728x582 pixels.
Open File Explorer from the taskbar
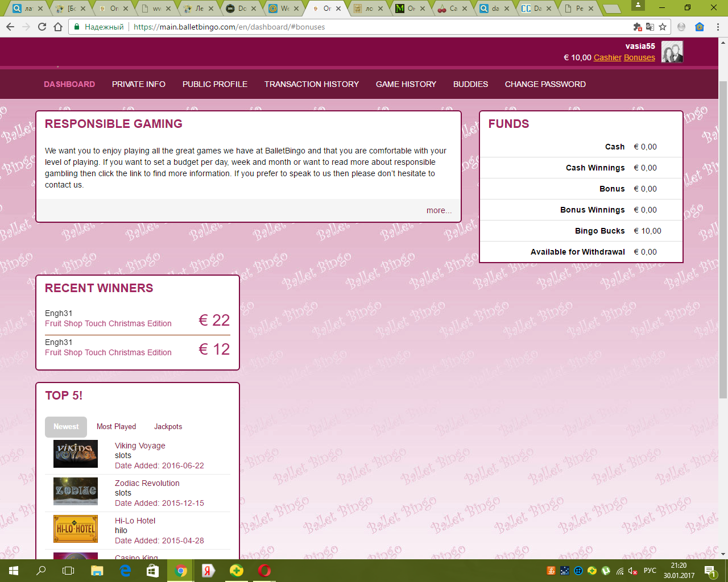97,571
